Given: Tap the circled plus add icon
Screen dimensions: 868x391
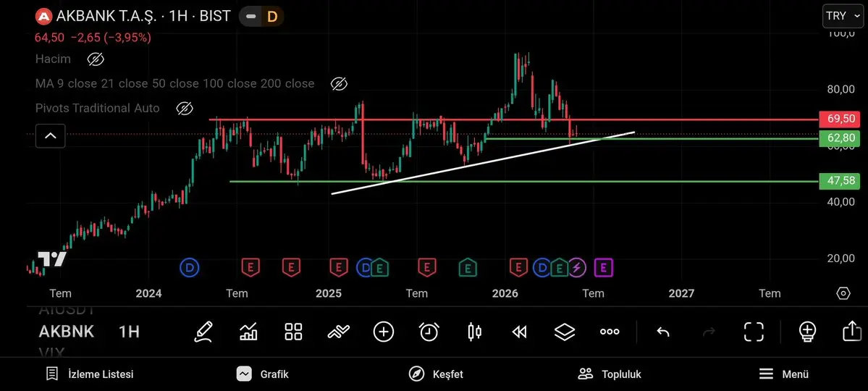Looking at the screenshot, I should pos(384,332).
